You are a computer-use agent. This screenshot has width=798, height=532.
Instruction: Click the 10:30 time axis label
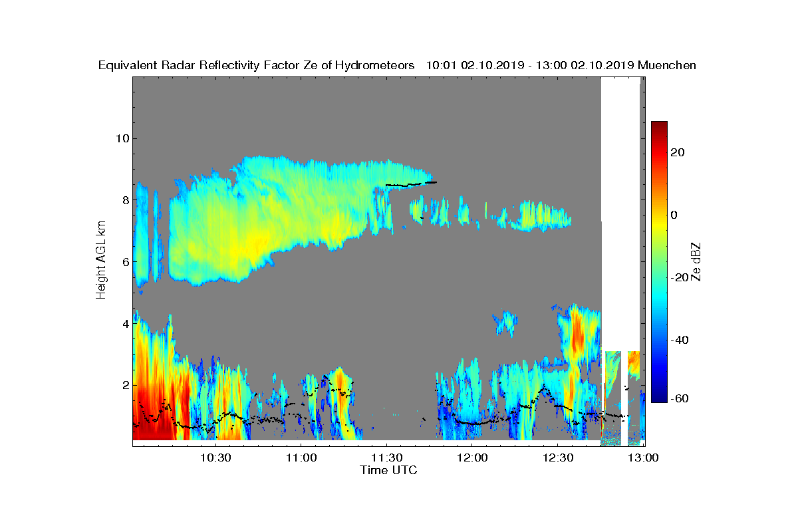(215, 458)
